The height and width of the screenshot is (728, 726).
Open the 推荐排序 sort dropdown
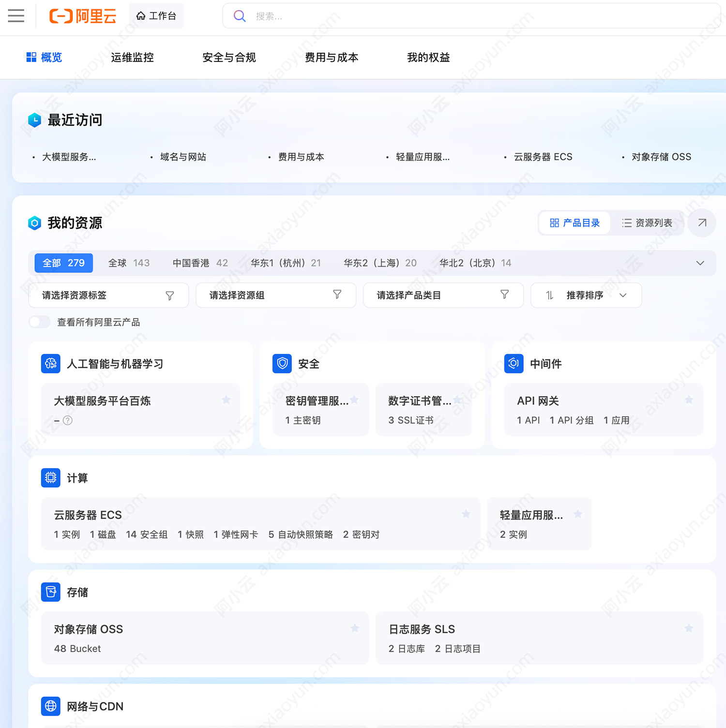(x=586, y=295)
